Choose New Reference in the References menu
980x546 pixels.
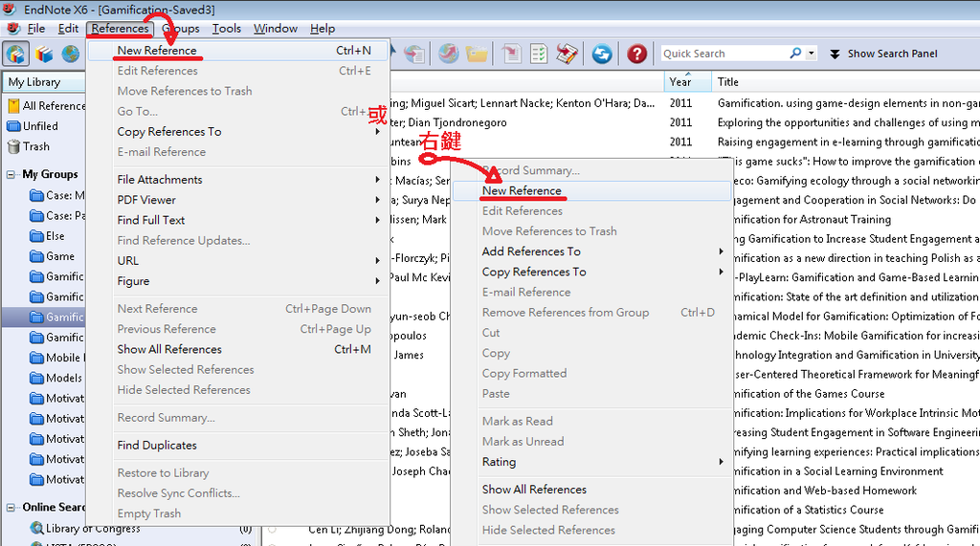click(x=238, y=51)
